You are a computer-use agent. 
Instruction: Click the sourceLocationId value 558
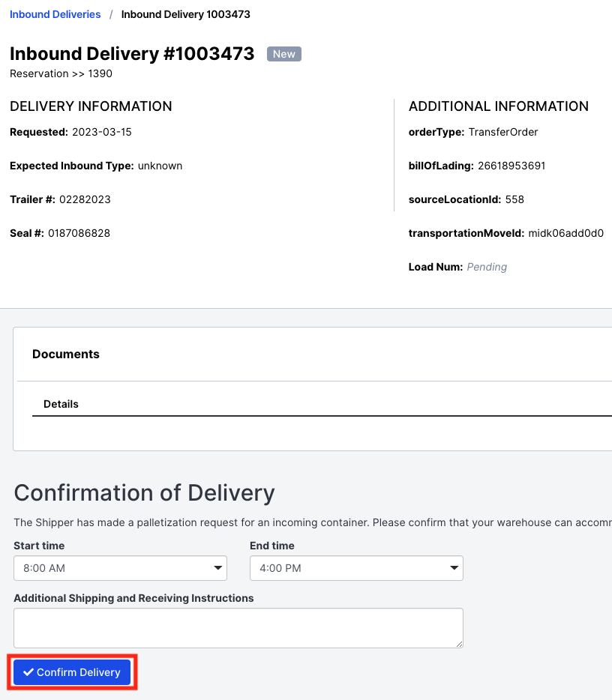(515, 199)
